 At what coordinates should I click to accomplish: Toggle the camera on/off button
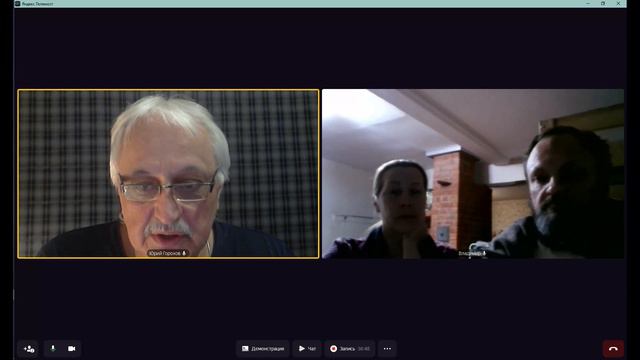72,349
